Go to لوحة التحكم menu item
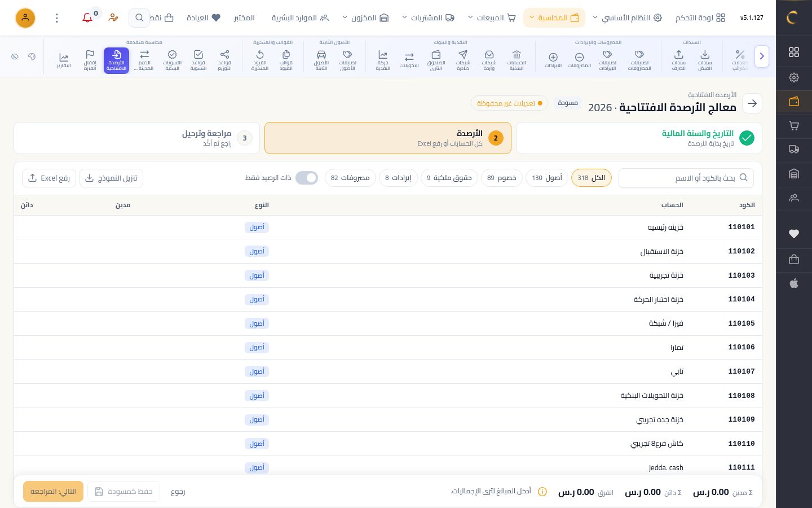 point(700,18)
